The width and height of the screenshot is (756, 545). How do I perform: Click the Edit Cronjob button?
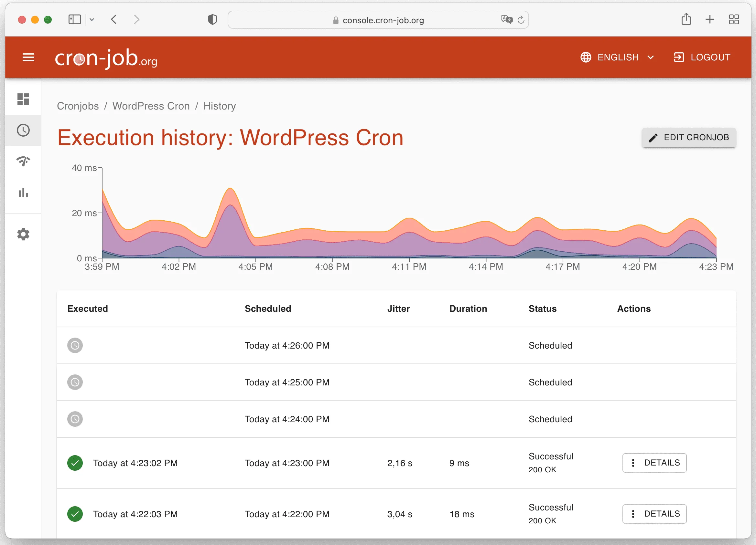point(689,137)
